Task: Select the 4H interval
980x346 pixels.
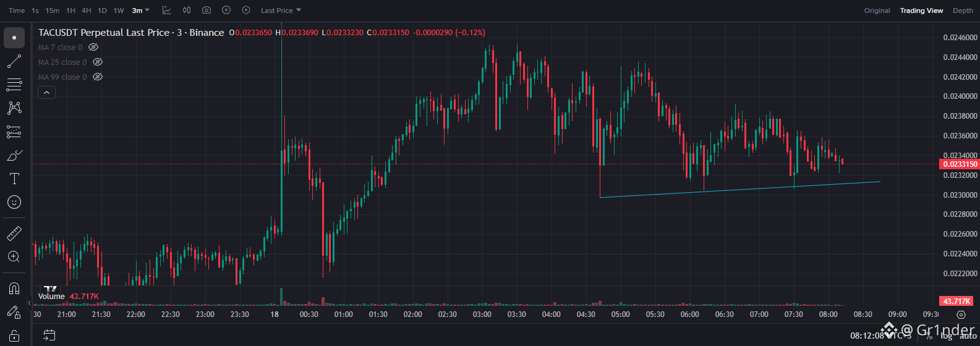Action: tap(87, 11)
